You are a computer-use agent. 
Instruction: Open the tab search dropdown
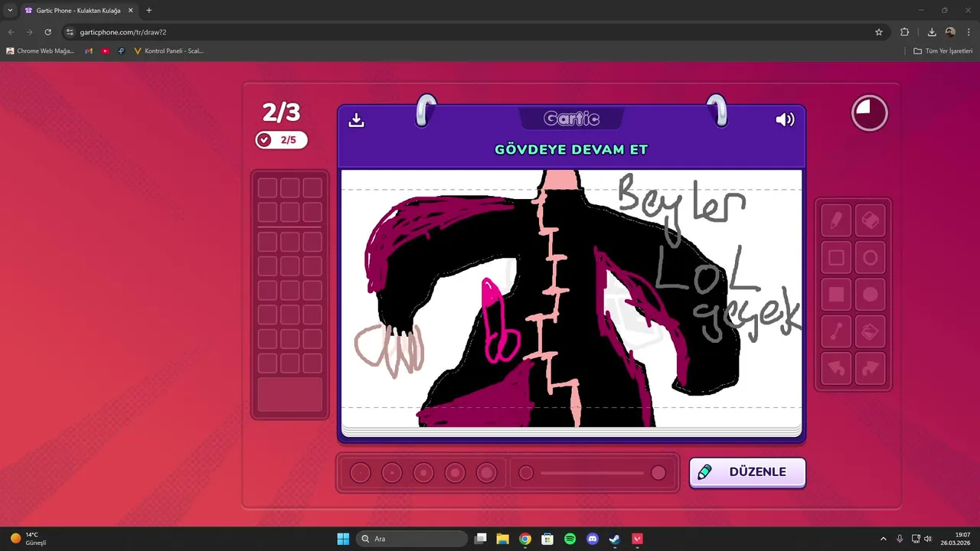pos(10,11)
